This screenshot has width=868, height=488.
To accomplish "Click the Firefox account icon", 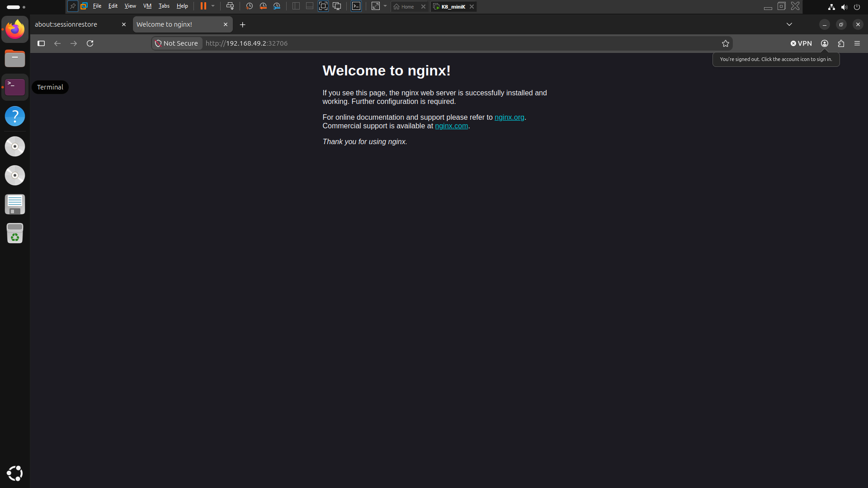I will [x=825, y=43].
